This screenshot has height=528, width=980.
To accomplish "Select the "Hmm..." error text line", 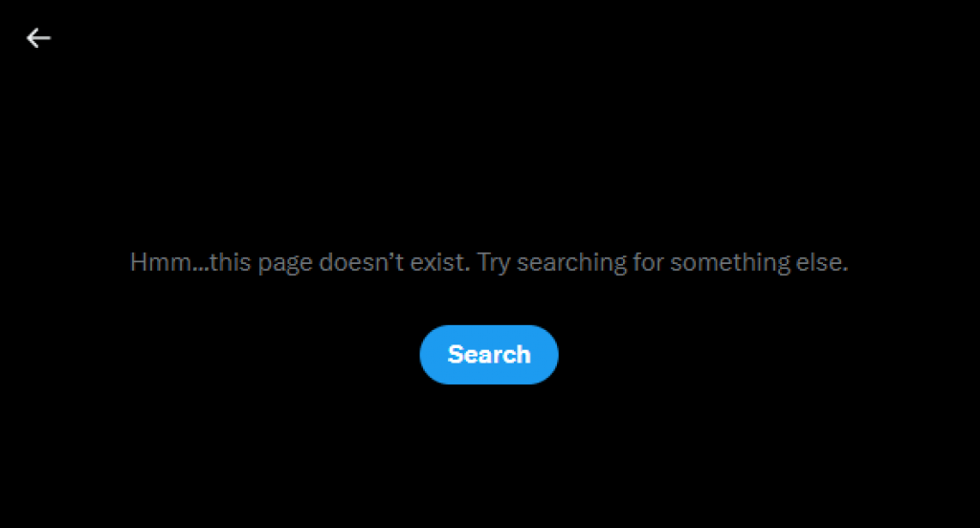I will 489,262.
